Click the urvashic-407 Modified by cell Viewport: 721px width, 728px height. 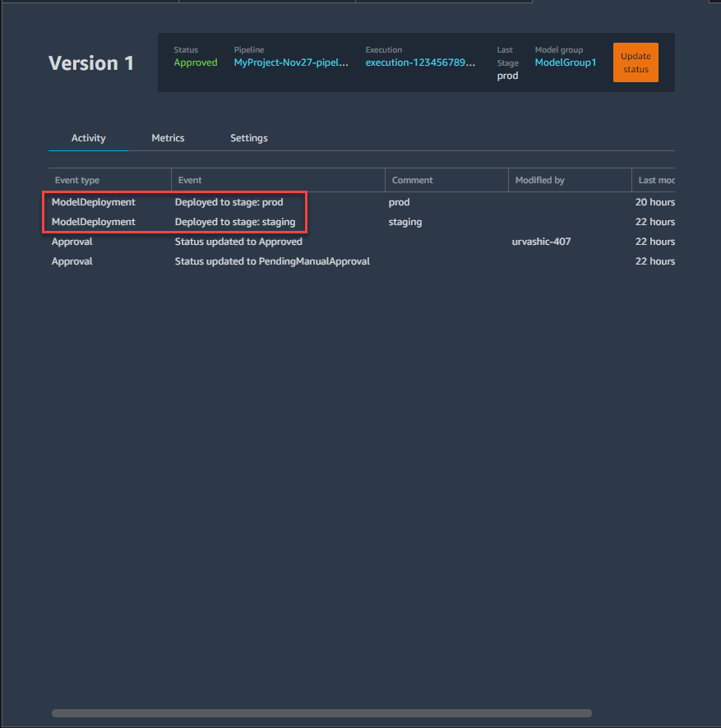[541, 242]
